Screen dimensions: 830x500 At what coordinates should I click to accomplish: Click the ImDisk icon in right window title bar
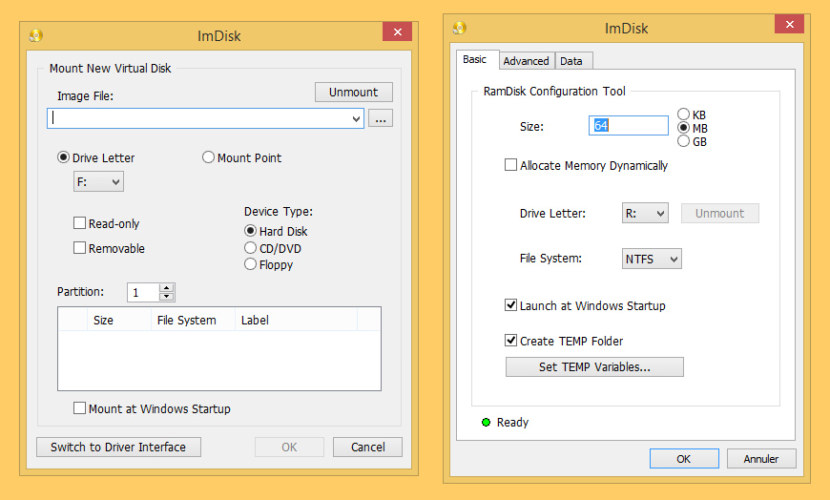click(459, 27)
